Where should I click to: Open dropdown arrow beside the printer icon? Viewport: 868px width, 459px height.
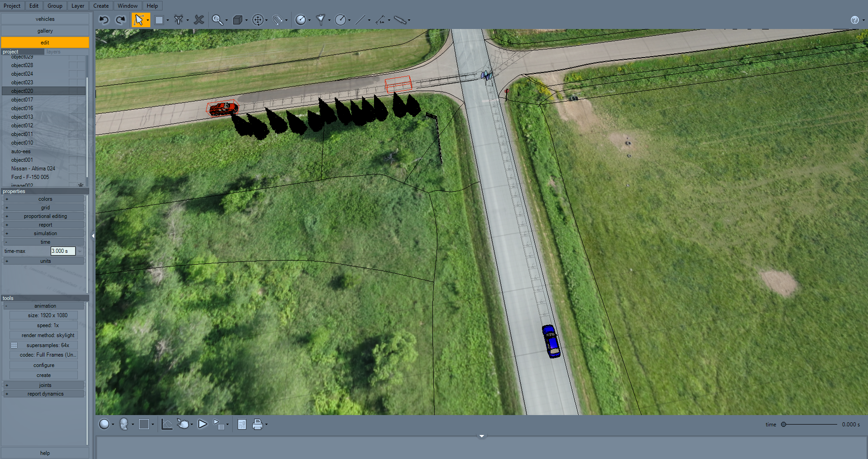point(266,425)
